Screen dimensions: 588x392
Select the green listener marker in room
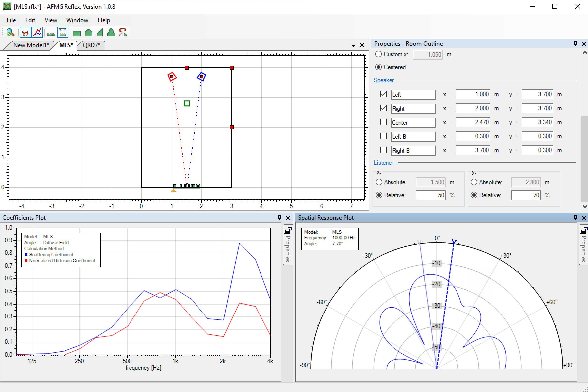[187, 103]
